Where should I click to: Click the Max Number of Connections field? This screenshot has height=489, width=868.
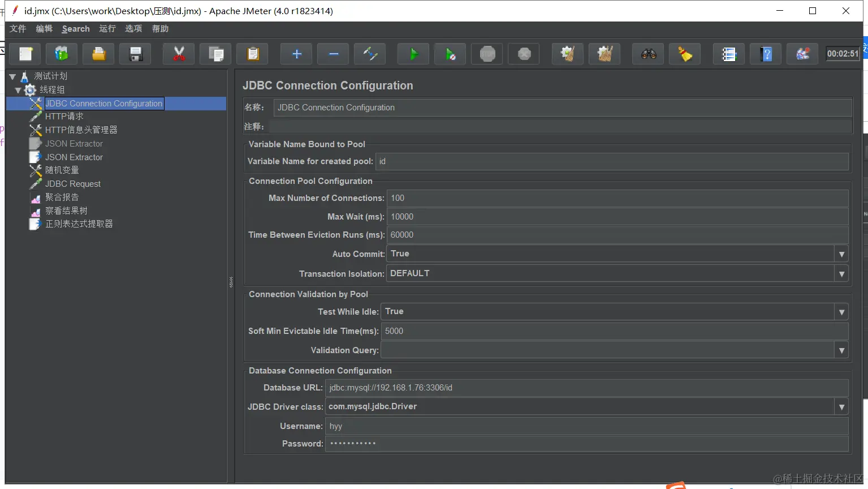click(617, 198)
